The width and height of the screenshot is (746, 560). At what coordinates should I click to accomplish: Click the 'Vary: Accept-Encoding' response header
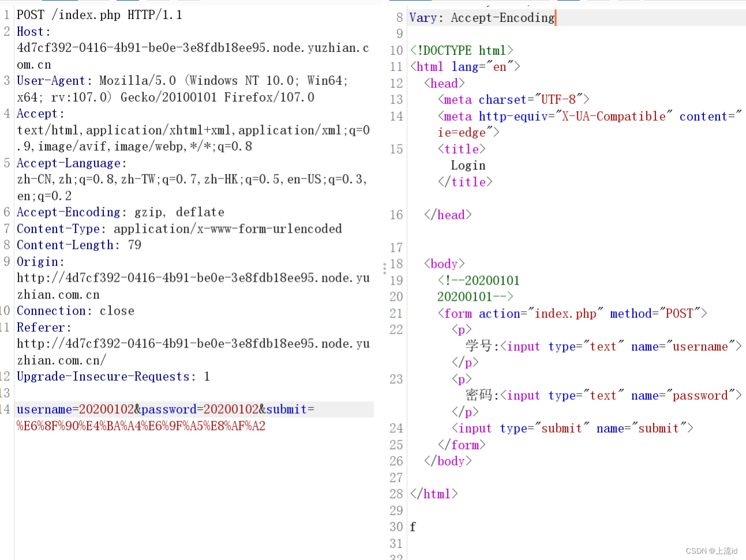(482, 18)
